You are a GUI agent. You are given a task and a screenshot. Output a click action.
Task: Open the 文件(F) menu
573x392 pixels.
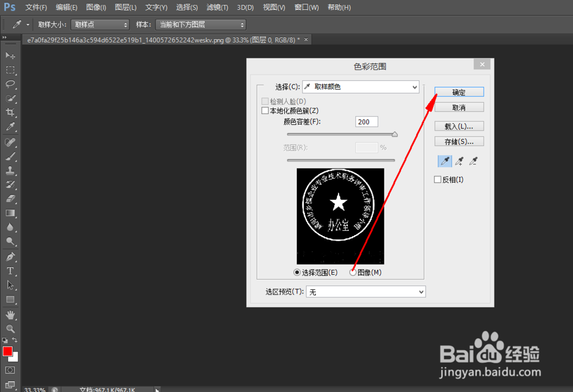[x=36, y=7]
